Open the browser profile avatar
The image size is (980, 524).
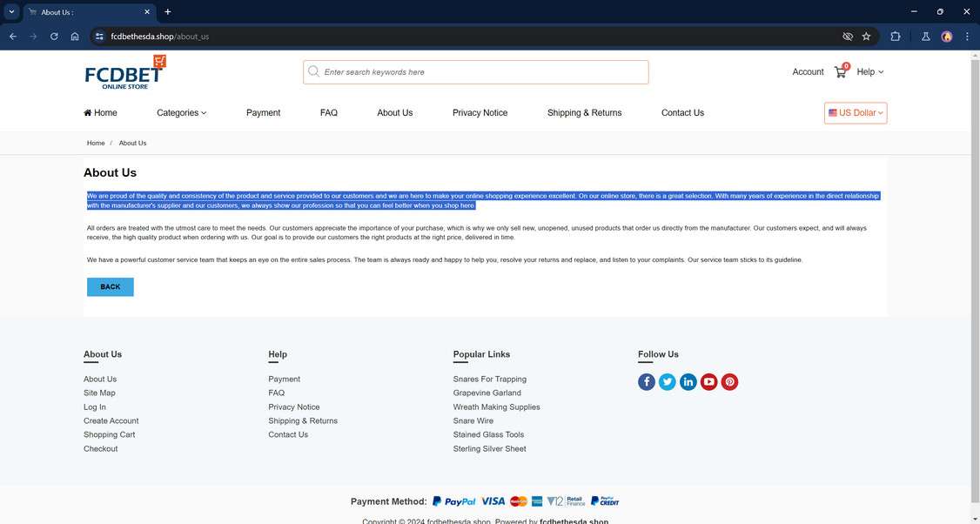pyautogui.click(x=947, y=37)
